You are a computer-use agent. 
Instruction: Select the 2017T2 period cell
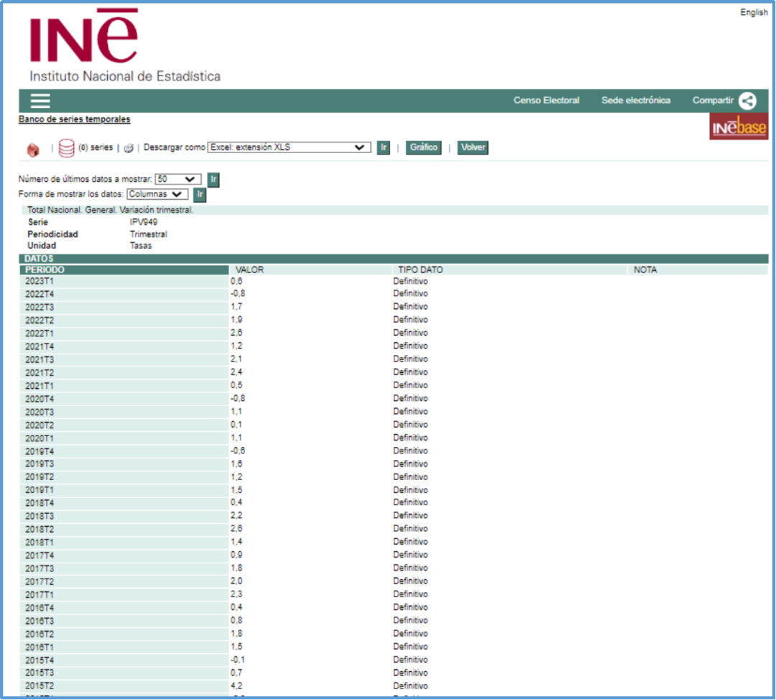[x=124, y=582]
